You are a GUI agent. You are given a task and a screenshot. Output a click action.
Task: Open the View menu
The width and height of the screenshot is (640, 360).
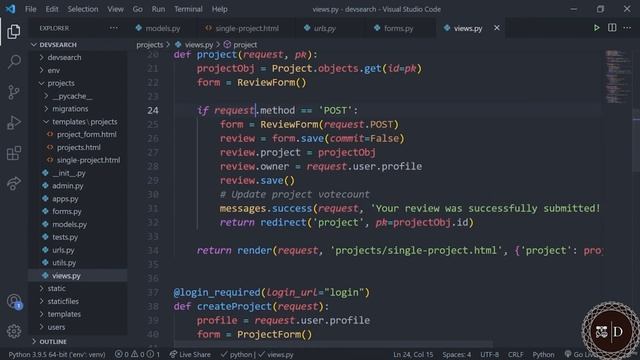point(116,9)
